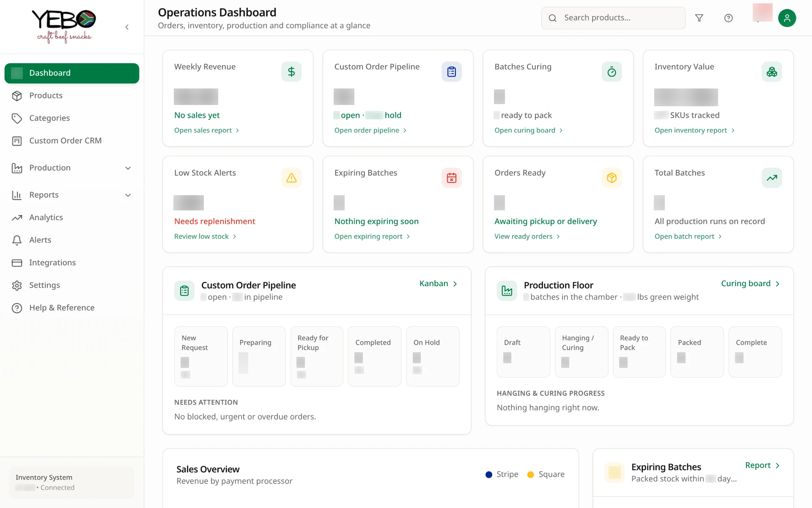Click the Reports bar chart icon
This screenshot has height=508, width=812.
[17, 195]
